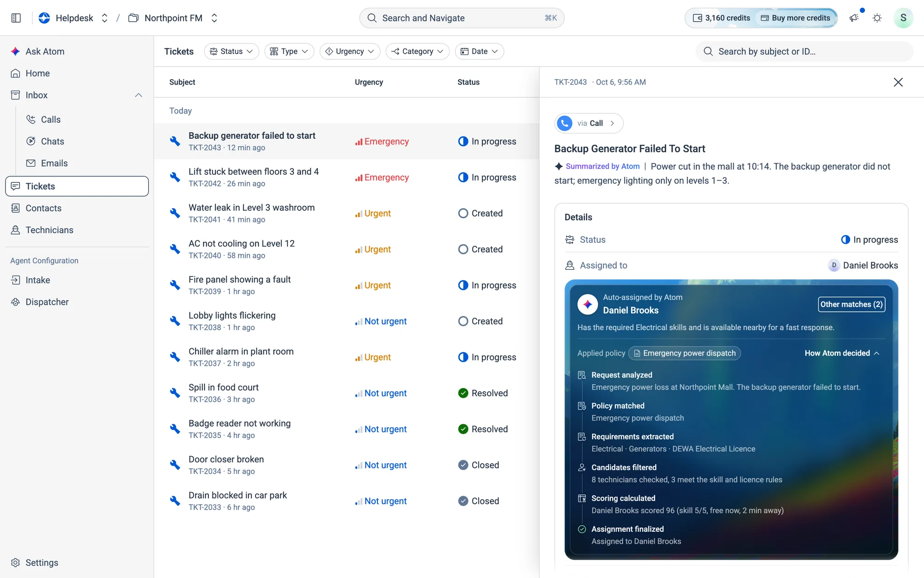This screenshot has height=578, width=924.
Task: Click wrench icon of Lobby lights flickering
Action: tap(175, 321)
